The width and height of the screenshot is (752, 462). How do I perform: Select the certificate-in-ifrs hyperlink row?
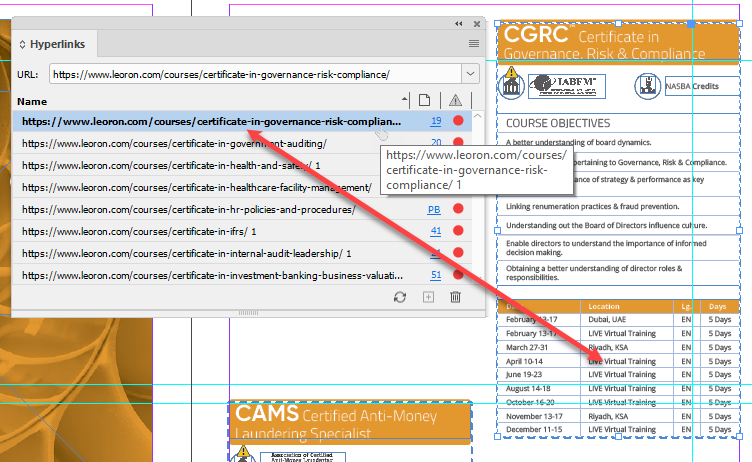tap(242, 231)
